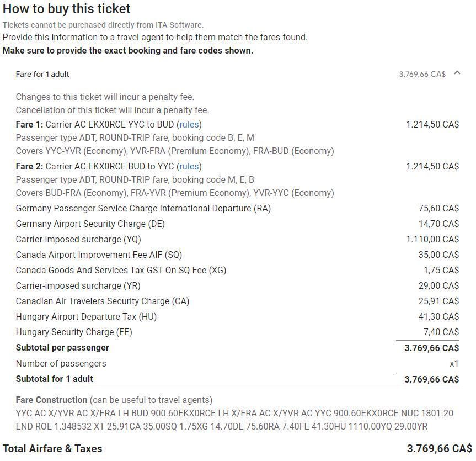Click the Canada GST On SQ Fee (XG) line

121,271
